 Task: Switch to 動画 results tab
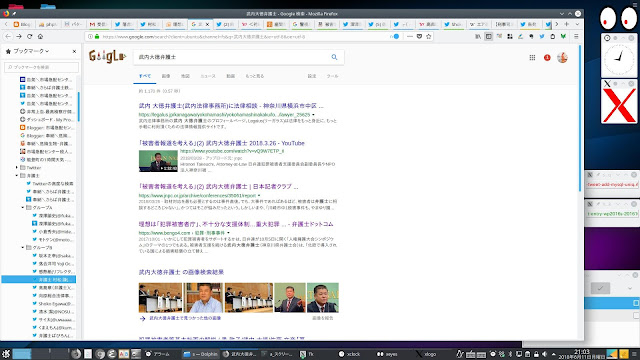231,76
